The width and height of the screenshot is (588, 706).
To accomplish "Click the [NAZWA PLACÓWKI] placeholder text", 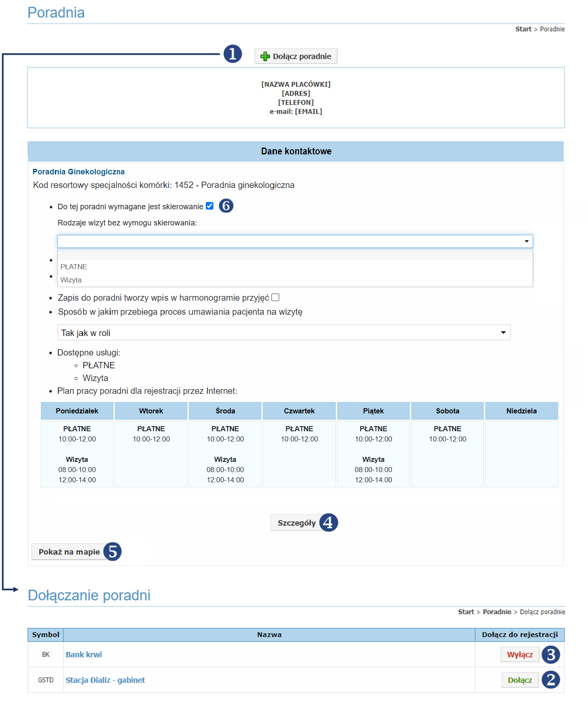I will 296,84.
